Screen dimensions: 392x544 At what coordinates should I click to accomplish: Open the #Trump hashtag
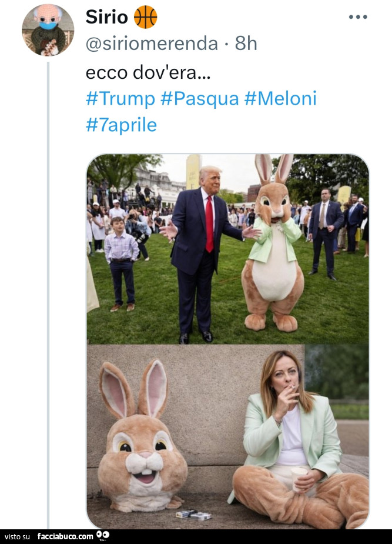click(x=120, y=98)
